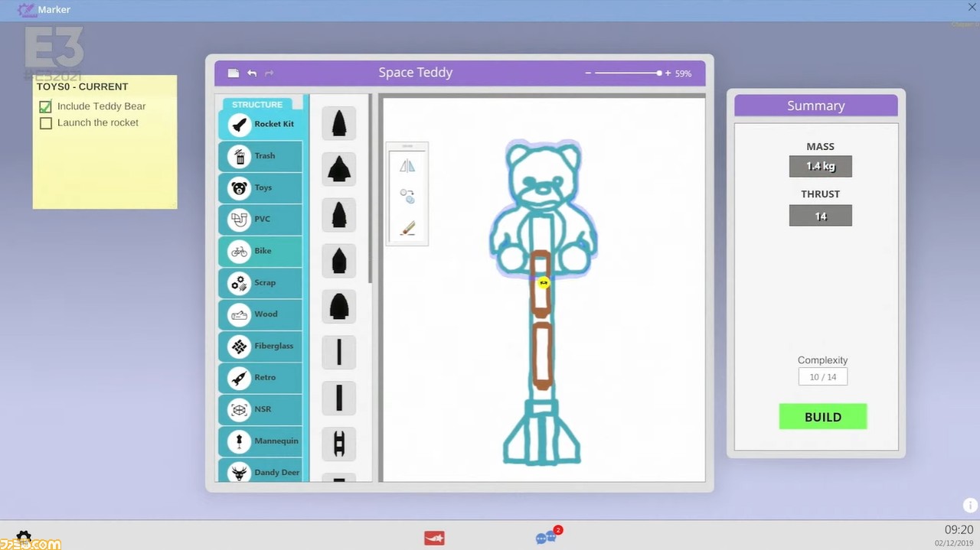Pick the H-shaped fuselage part

[338, 444]
